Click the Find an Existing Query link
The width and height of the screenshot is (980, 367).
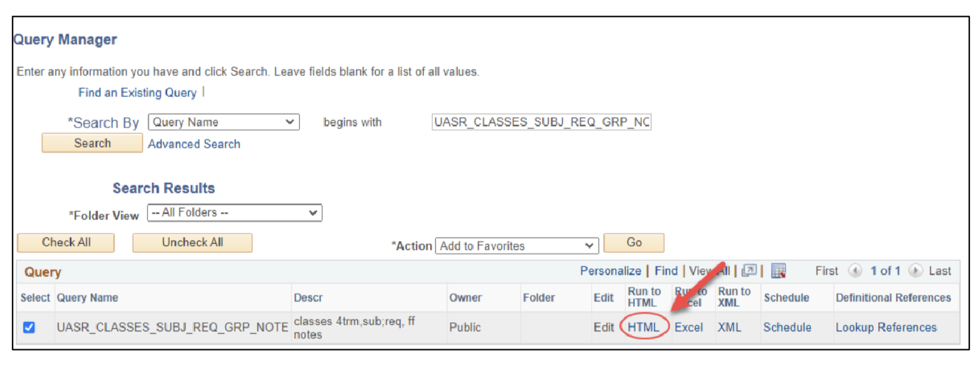click(x=137, y=93)
